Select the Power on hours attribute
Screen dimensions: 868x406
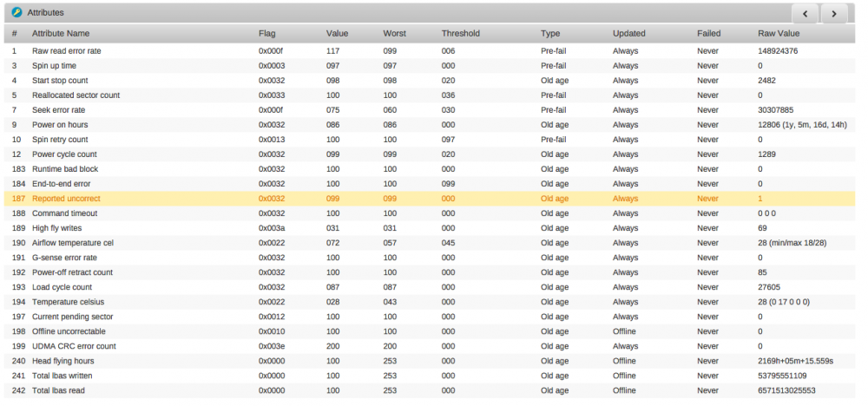[60, 124]
